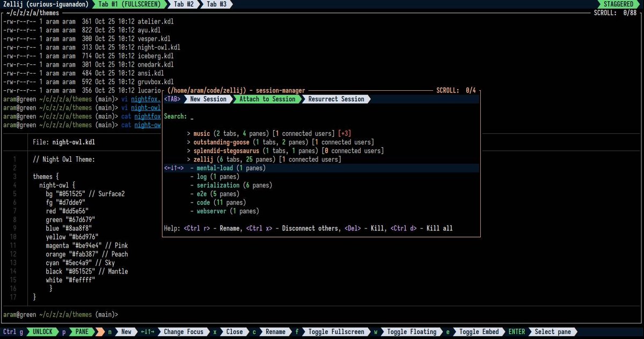This screenshot has height=339, width=644.
Task: Click the SCROLL: 0/88 indicator
Action: click(615, 13)
